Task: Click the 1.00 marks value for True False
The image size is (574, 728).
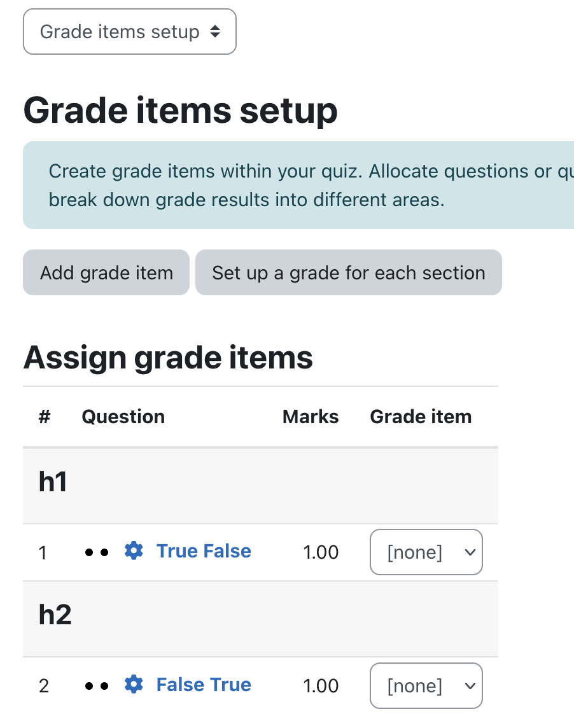Action: (321, 552)
